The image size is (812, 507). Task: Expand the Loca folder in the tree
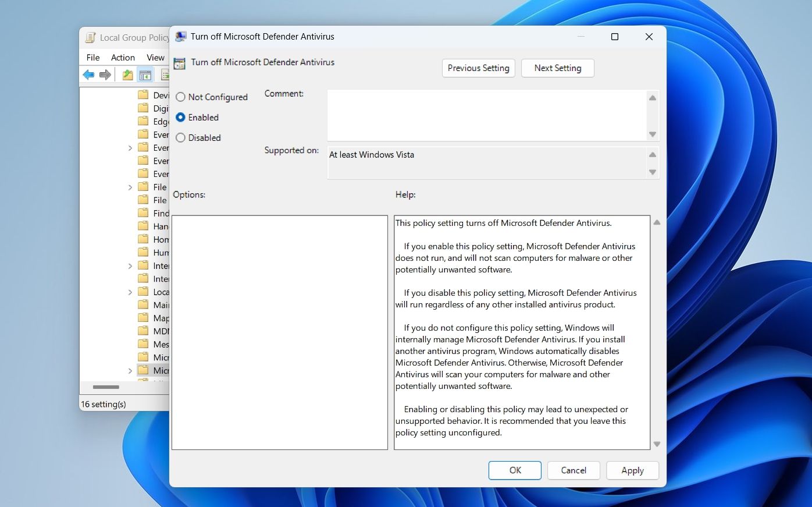click(x=130, y=292)
